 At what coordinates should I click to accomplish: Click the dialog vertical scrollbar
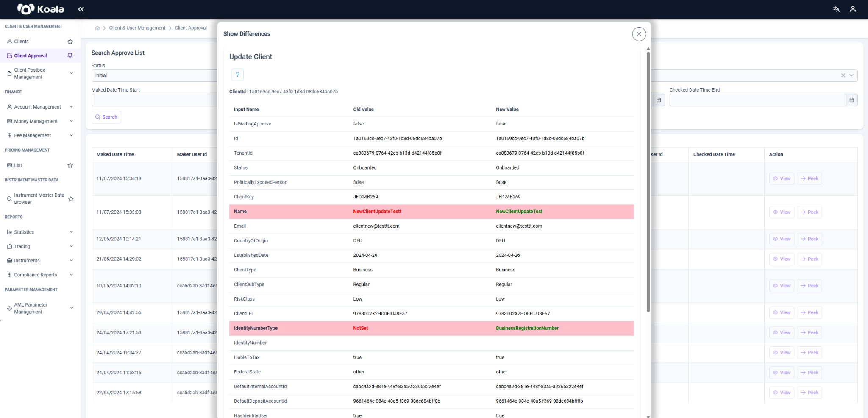pyautogui.click(x=648, y=182)
